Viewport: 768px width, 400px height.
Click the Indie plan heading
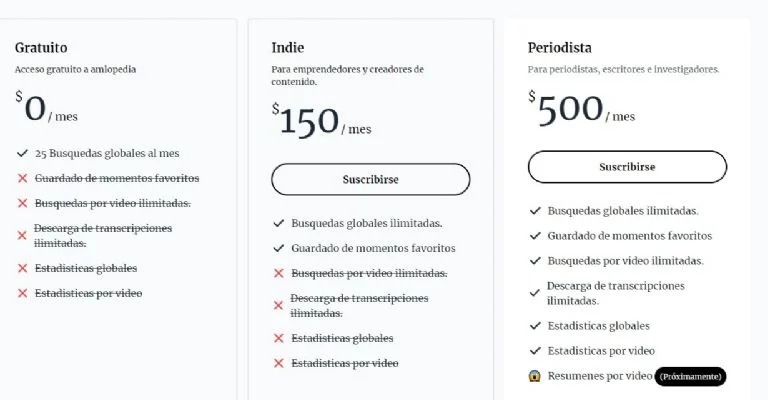coord(287,47)
